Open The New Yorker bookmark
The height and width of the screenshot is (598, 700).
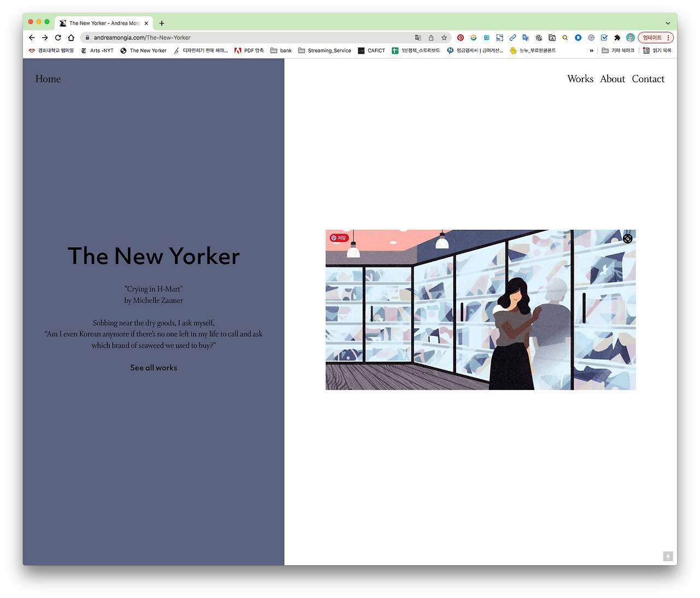pyautogui.click(x=143, y=50)
